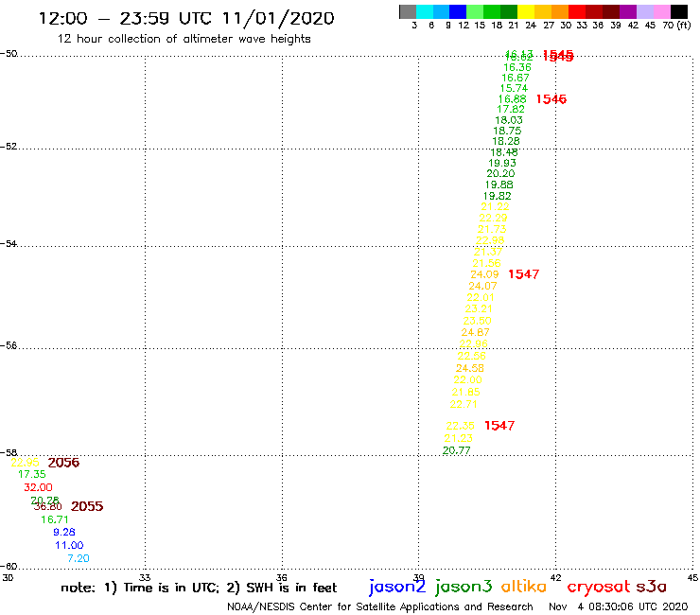Click the wave height value 18.75
Image resolution: width=700 pixels, height=615 pixels.
tap(507, 131)
